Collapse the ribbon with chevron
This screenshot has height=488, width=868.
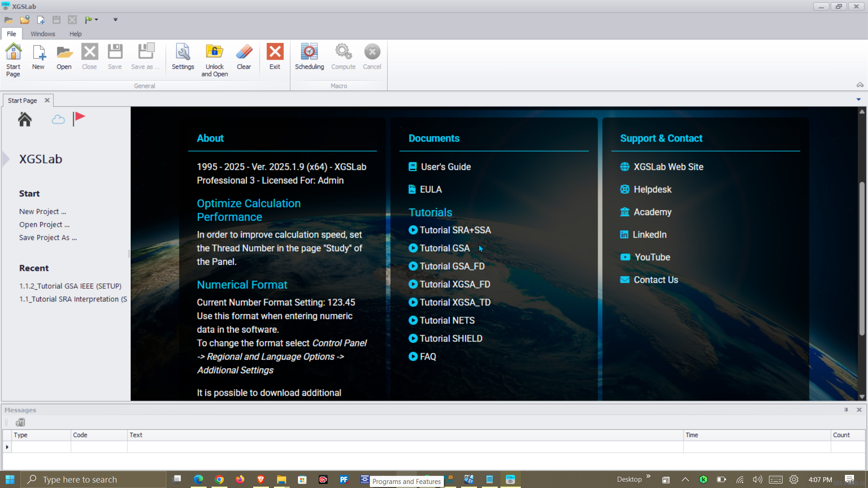click(x=860, y=85)
